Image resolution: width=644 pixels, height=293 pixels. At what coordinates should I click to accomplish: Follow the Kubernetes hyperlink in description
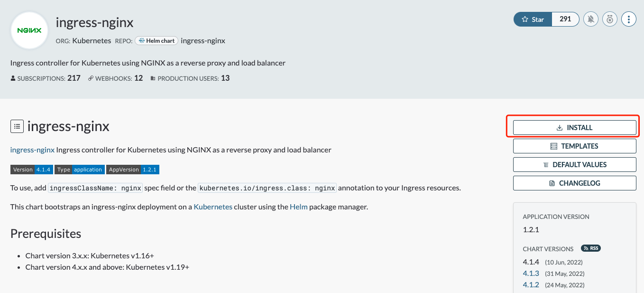pos(212,207)
